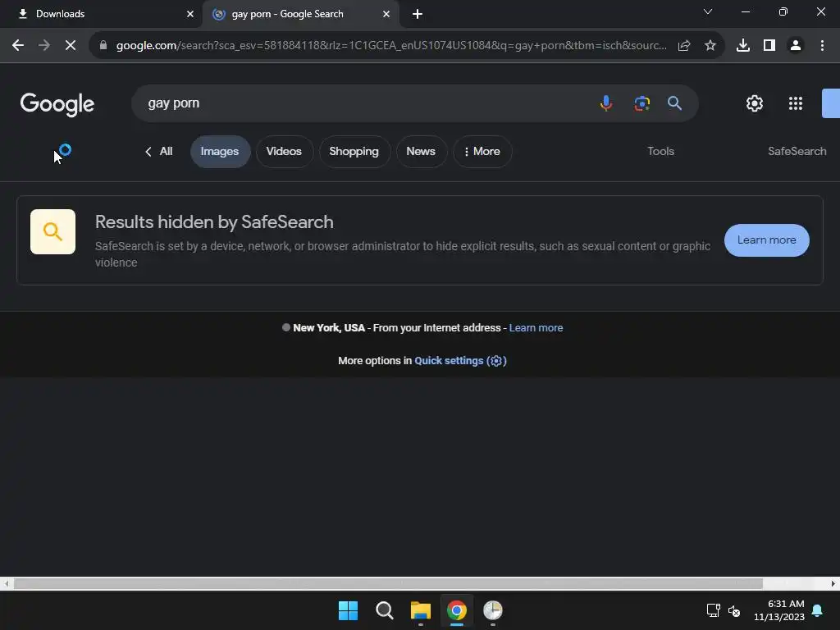
Task: Click the magnifier search button
Action: [674, 103]
